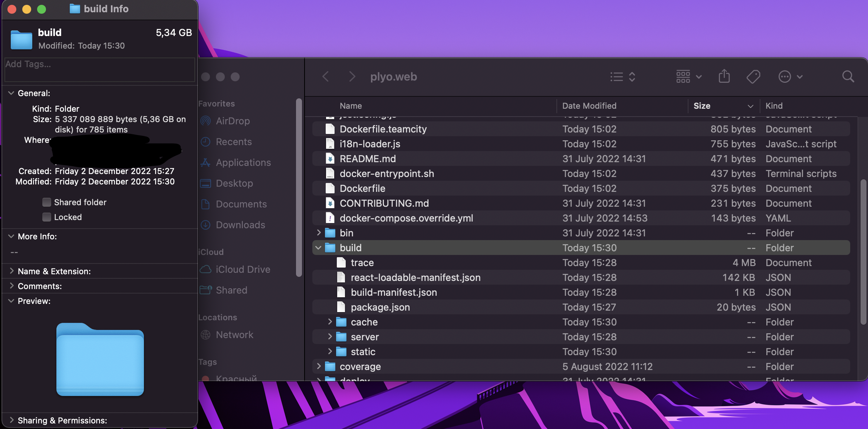Open Downloads in Finder sidebar
Viewport: 868px width, 429px height.
(x=233, y=225)
